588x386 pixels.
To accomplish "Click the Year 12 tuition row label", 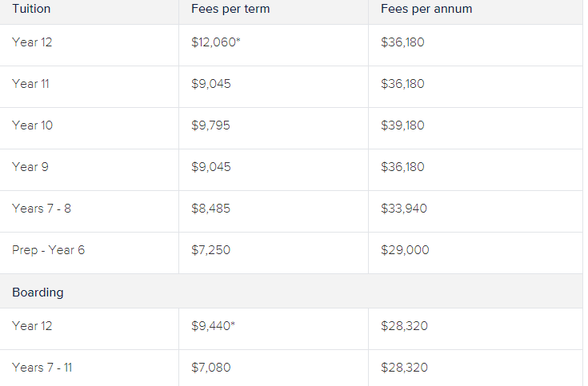I will click(x=32, y=42).
